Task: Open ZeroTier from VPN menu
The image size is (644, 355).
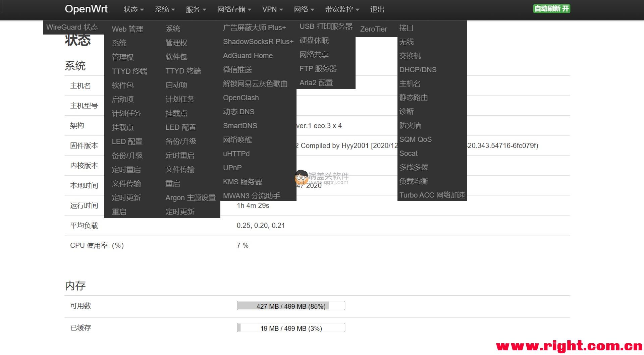Action: point(374,29)
